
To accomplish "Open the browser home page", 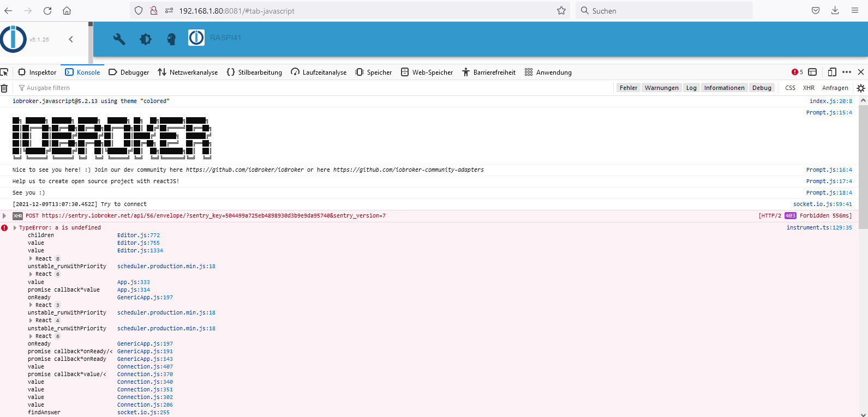I will pyautogui.click(x=67, y=11).
